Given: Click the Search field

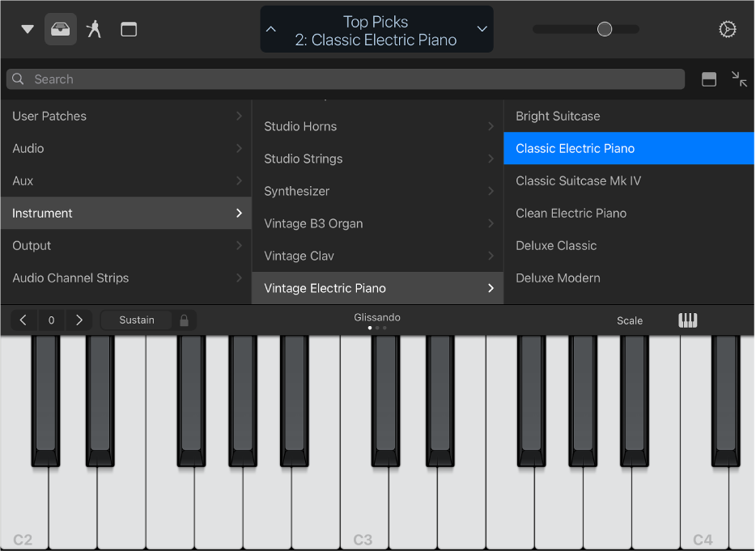Looking at the screenshot, I should pos(346,79).
